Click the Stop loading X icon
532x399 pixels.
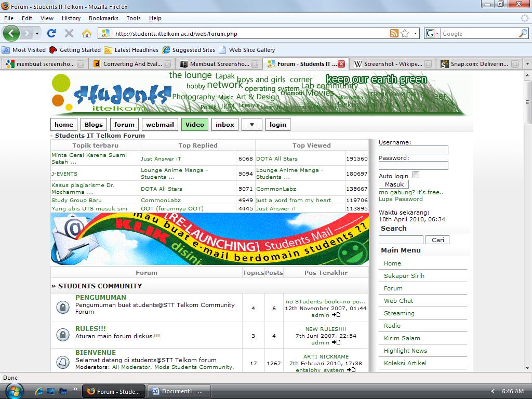tap(69, 33)
